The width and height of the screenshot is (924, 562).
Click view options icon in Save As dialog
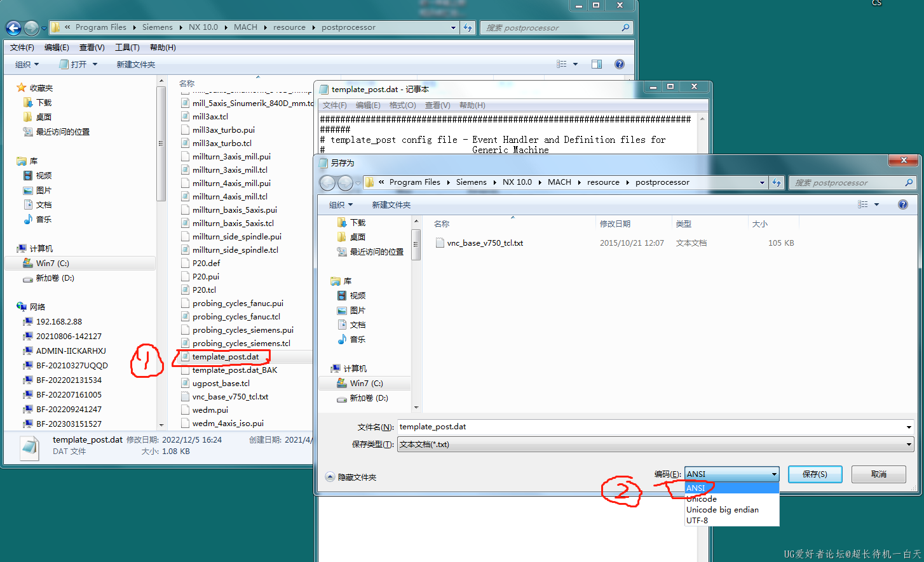pyautogui.click(x=863, y=204)
